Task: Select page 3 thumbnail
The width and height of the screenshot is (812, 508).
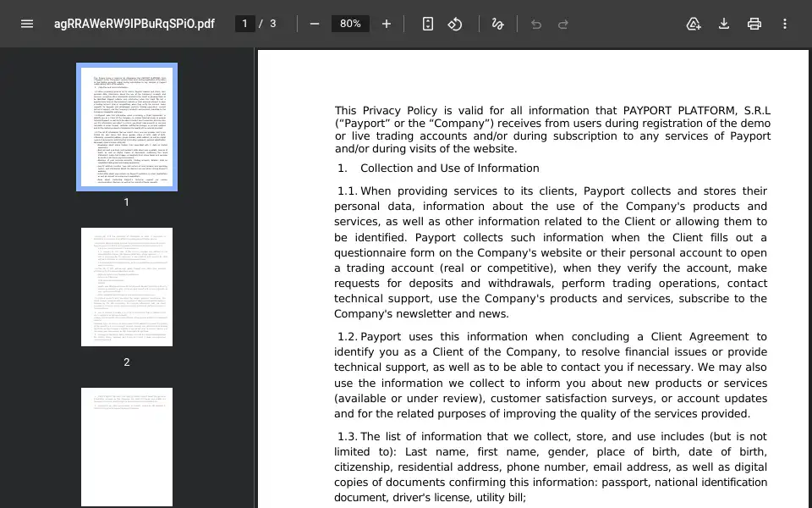Action: pos(127,447)
